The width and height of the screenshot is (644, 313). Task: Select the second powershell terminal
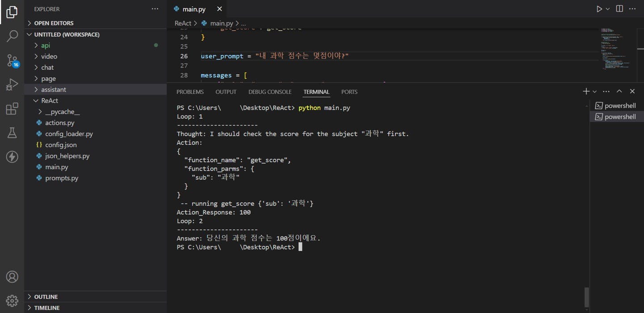[x=617, y=117]
